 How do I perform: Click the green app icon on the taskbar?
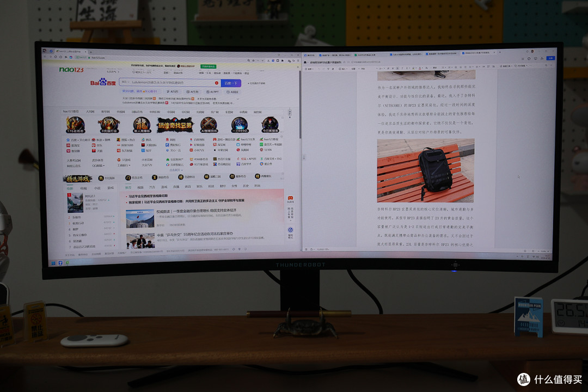coord(68,263)
